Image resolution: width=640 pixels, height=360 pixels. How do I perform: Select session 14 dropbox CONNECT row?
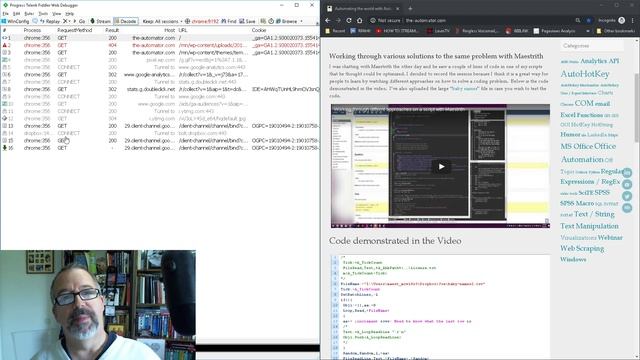point(160,133)
